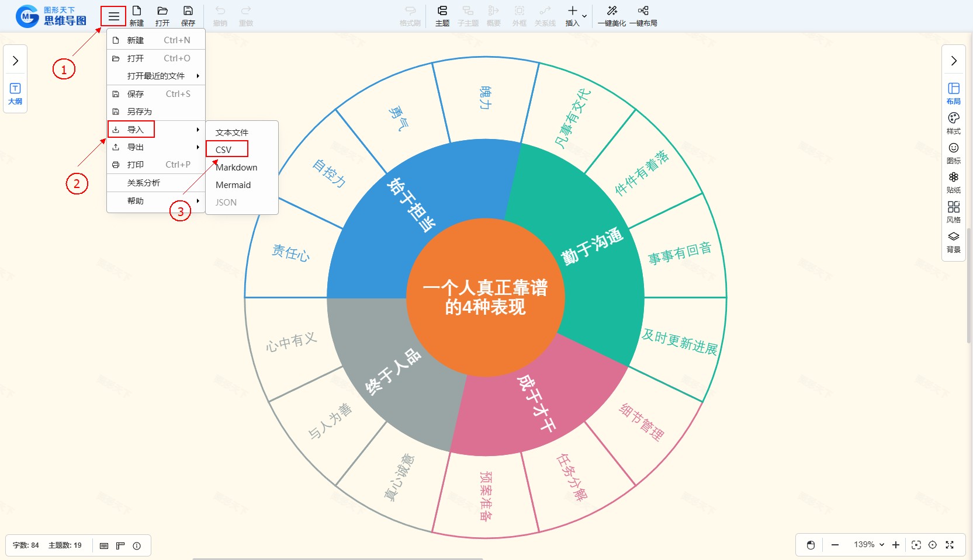Click the zoom in plus button
Viewport: 973px width, 560px height.
895,545
